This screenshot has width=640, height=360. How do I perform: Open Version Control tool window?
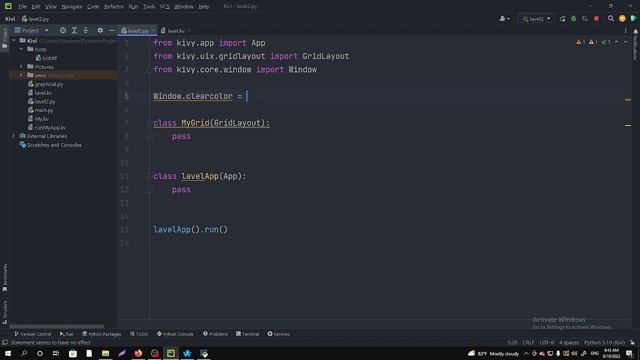click(x=33, y=334)
